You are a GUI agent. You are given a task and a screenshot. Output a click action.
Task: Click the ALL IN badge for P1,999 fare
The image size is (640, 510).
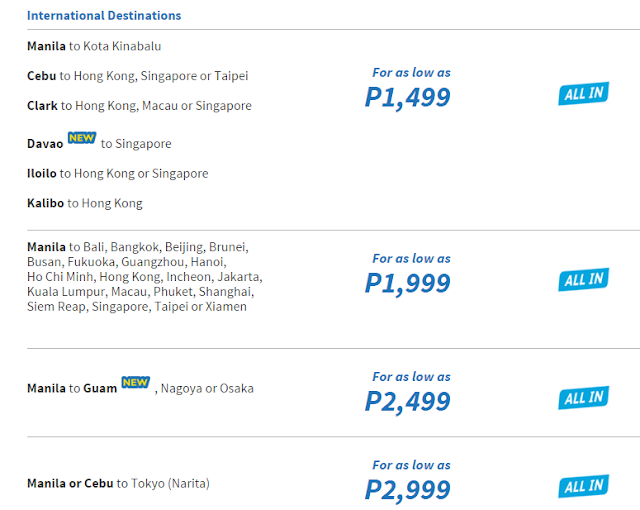pyautogui.click(x=584, y=279)
